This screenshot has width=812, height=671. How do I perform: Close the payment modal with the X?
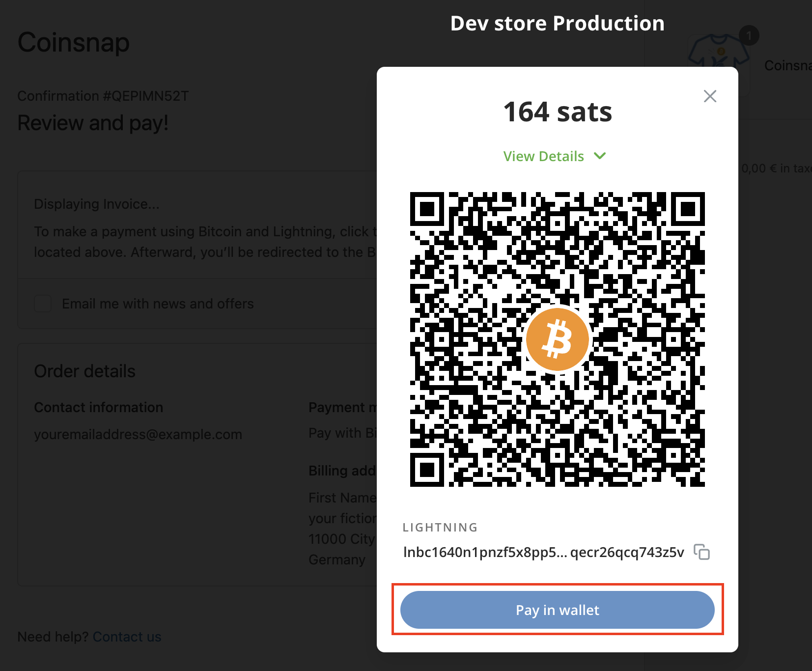[x=710, y=96]
